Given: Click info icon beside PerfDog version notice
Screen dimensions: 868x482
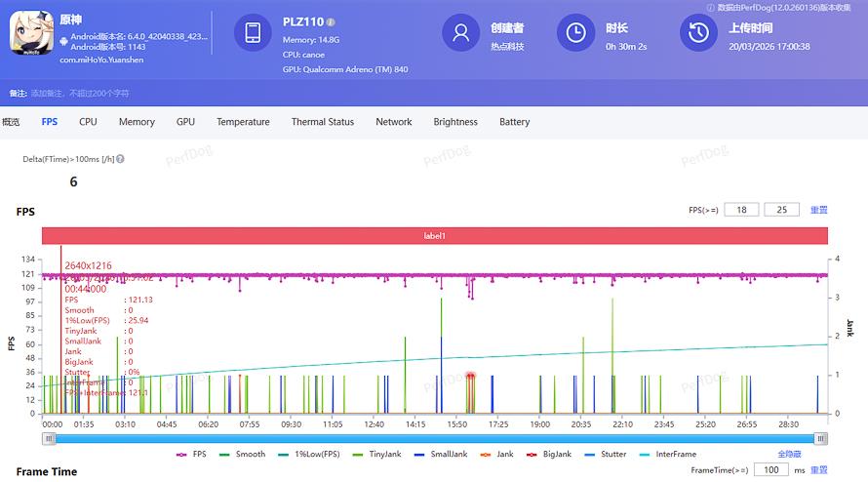Looking at the screenshot, I should click(x=711, y=7).
